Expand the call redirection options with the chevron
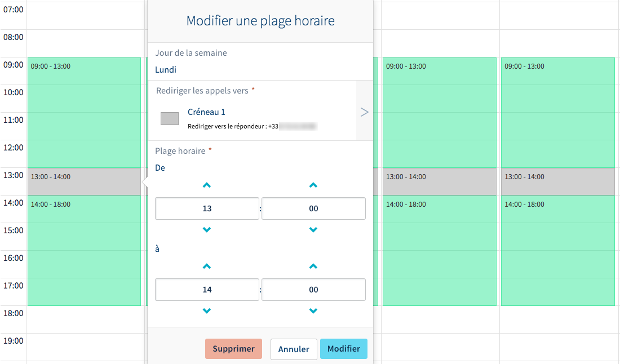Image resolution: width=620 pixels, height=364 pixels. [364, 112]
